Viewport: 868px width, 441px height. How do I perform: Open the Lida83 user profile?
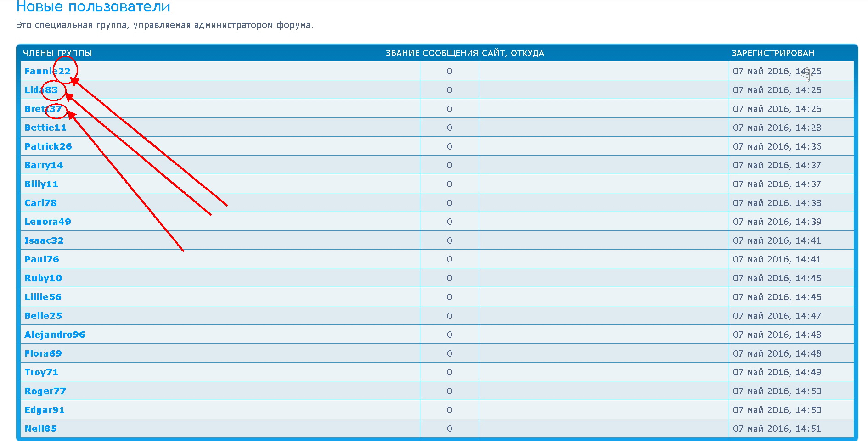pyautogui.click(x=41, y=90)
